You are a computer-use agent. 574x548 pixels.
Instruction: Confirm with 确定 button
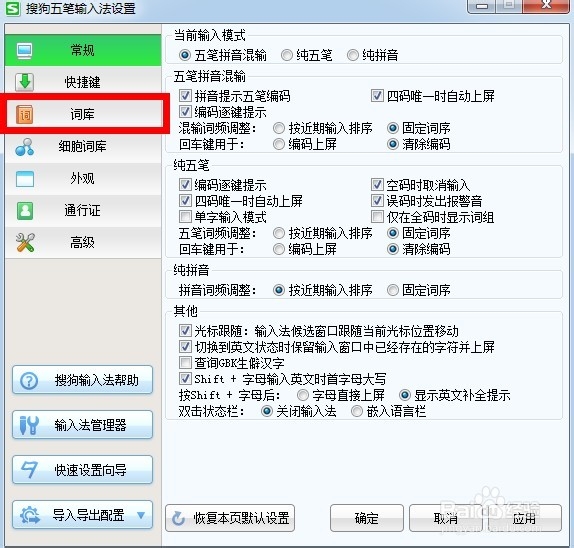tap(366, 518)
